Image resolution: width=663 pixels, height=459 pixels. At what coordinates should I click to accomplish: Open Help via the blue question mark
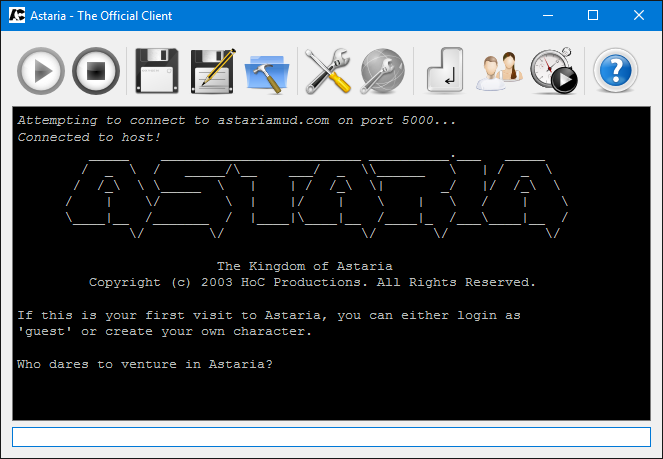coord(616,71)
